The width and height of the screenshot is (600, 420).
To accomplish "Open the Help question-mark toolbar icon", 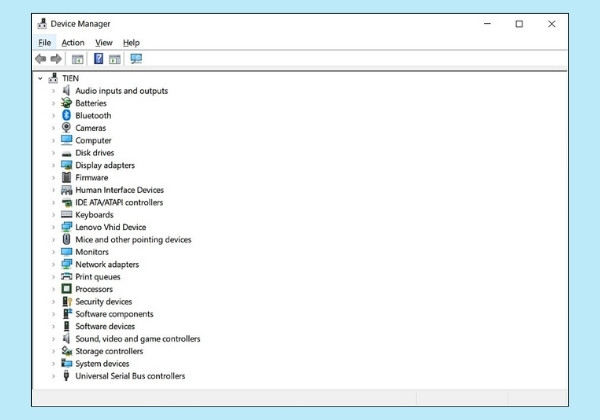I will (98, 59).
